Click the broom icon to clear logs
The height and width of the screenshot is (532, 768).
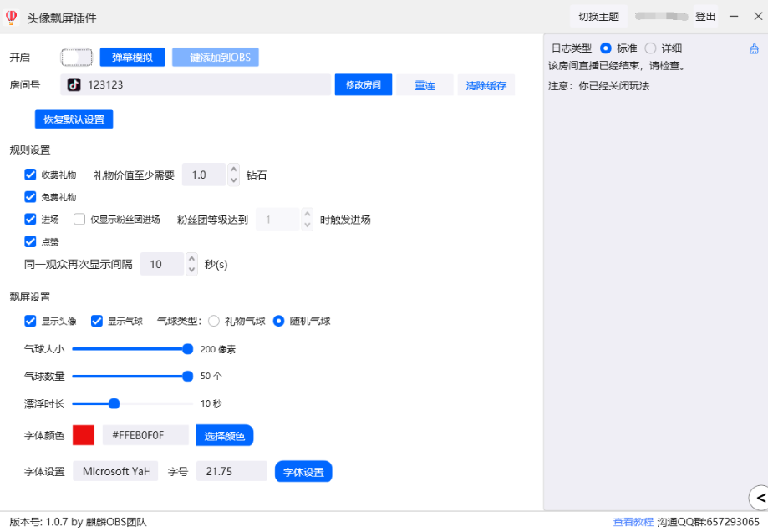point(754,49)
